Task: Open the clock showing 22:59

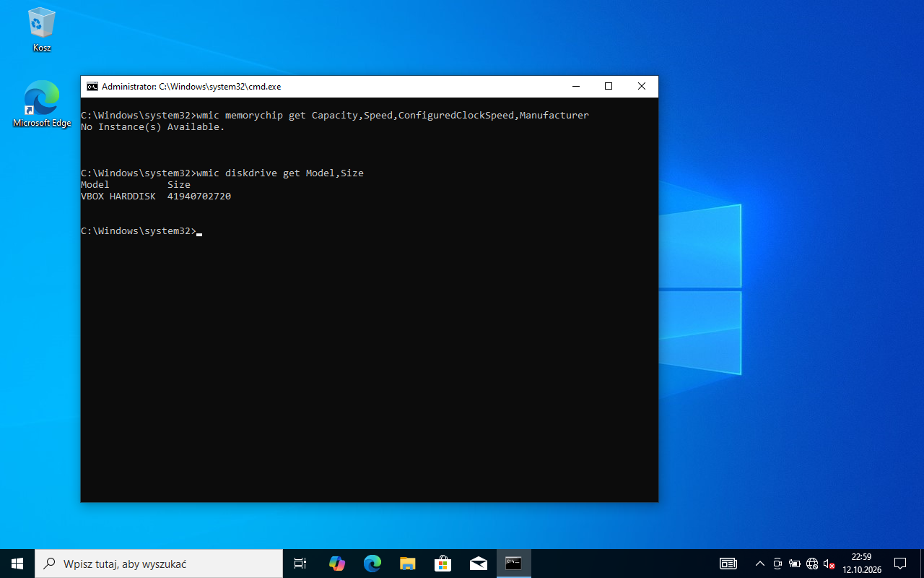Action: tap(861, 564)
